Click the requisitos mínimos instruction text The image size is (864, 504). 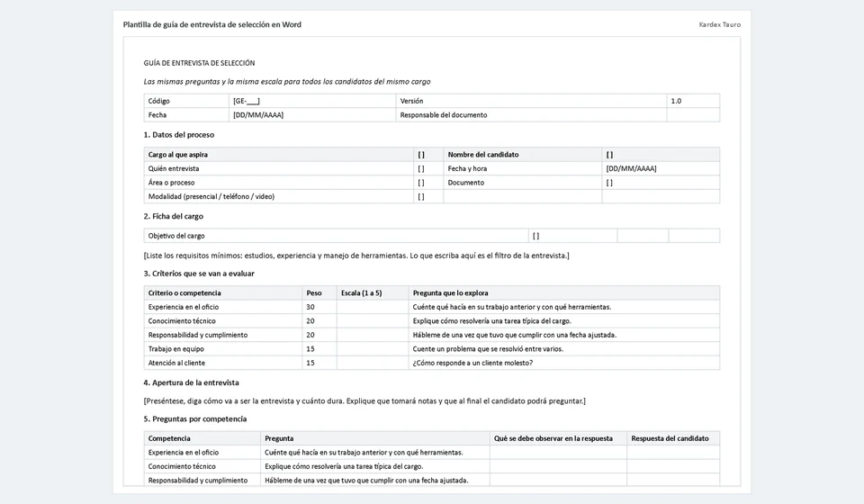356,256
